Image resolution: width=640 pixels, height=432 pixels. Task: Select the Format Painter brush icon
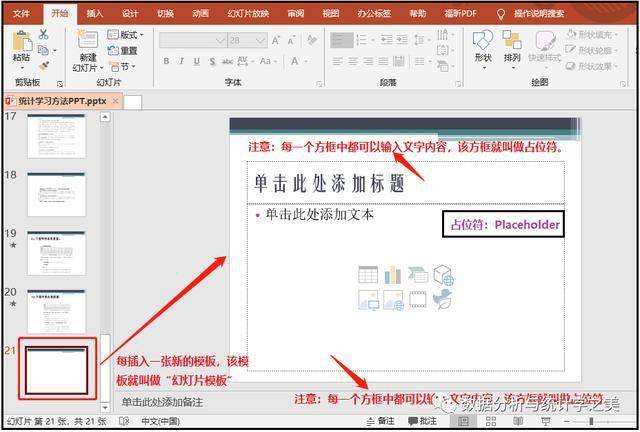(x=43, y=66)
